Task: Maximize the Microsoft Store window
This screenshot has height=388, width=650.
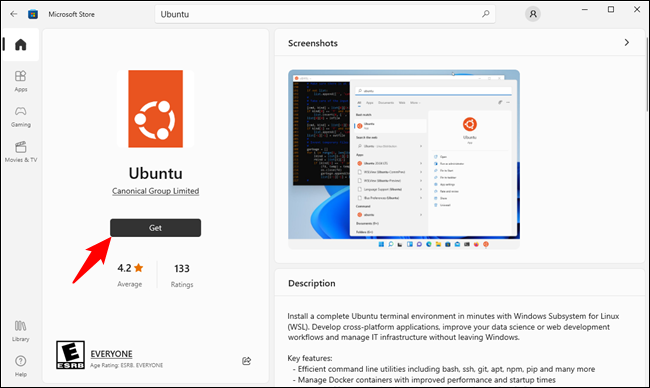Action: (611, 10)
